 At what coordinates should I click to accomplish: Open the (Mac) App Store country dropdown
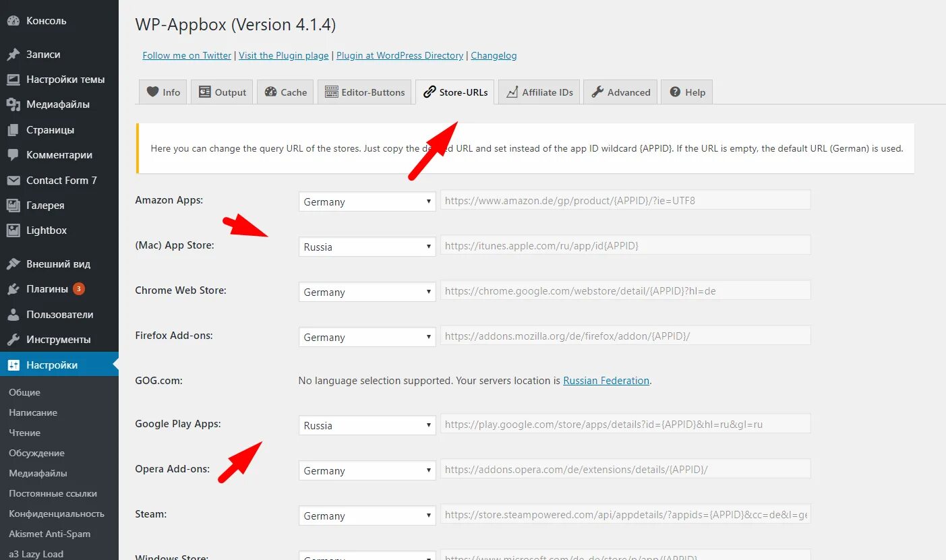pos(367,247)
